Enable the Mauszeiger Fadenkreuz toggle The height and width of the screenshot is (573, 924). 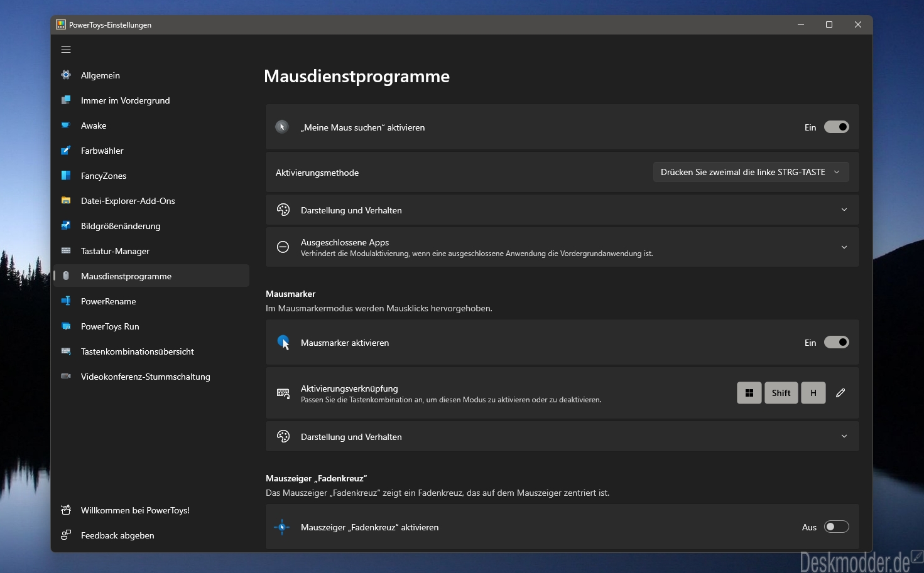point(836,527)
